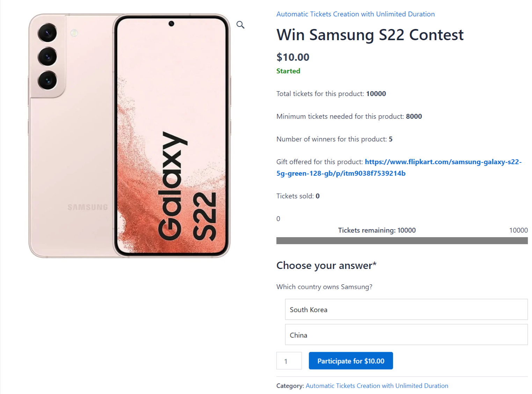The width and height of the screenshot is (532, 394).
Task: Click the 'Choose your answer' heading
Action: (x=326, y=265)
